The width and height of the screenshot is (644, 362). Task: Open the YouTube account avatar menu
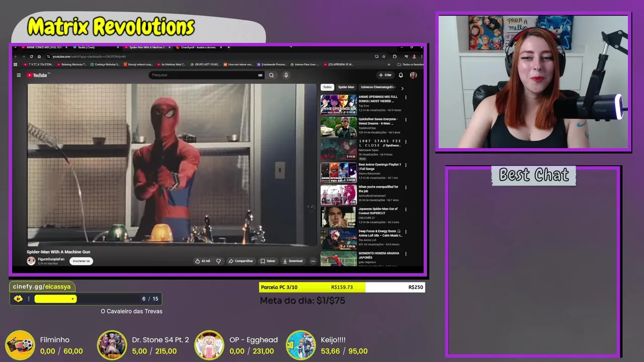413,75
